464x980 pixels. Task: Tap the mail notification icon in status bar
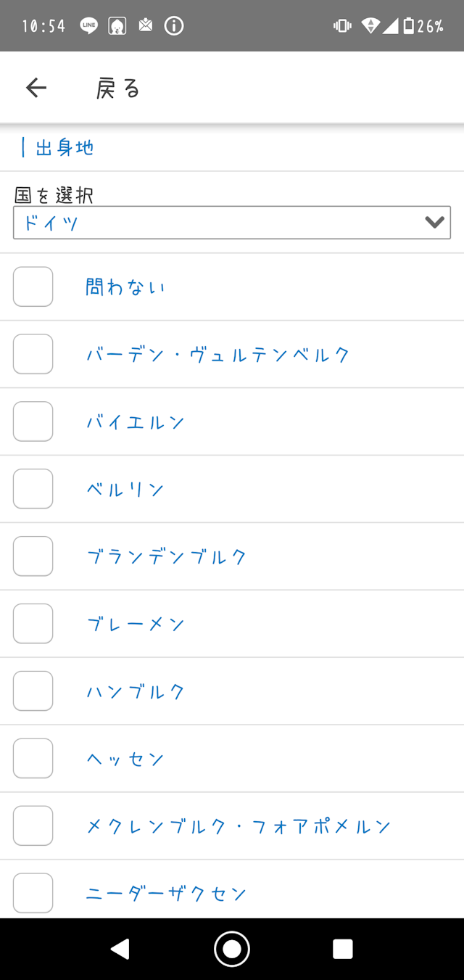pyautogui.click(x=146, y=26)
